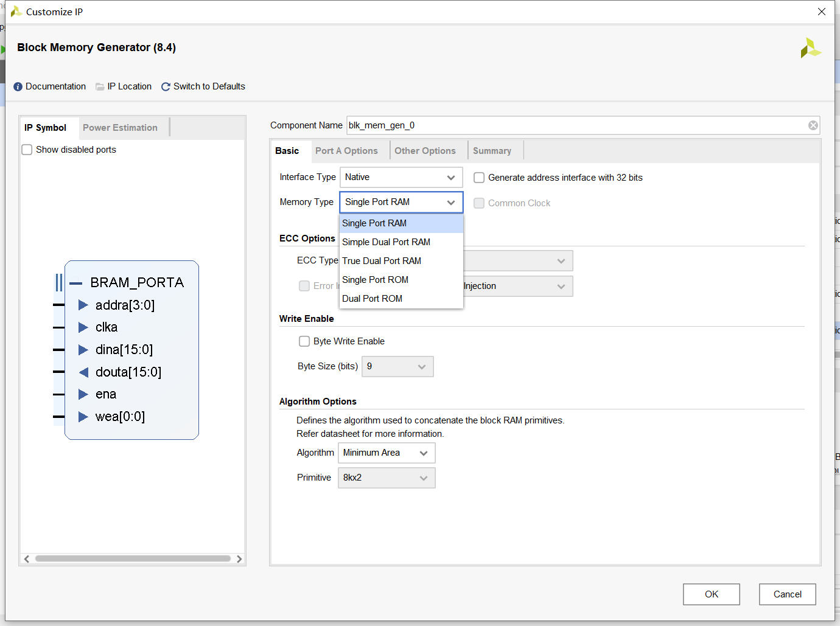Click the dina[15:0] port arrow

pos(83,350)
